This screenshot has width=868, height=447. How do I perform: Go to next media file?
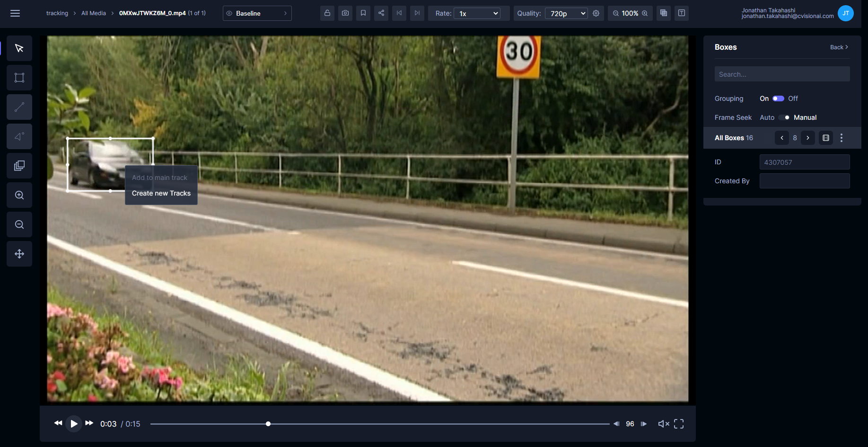click(x=417, y=13)
